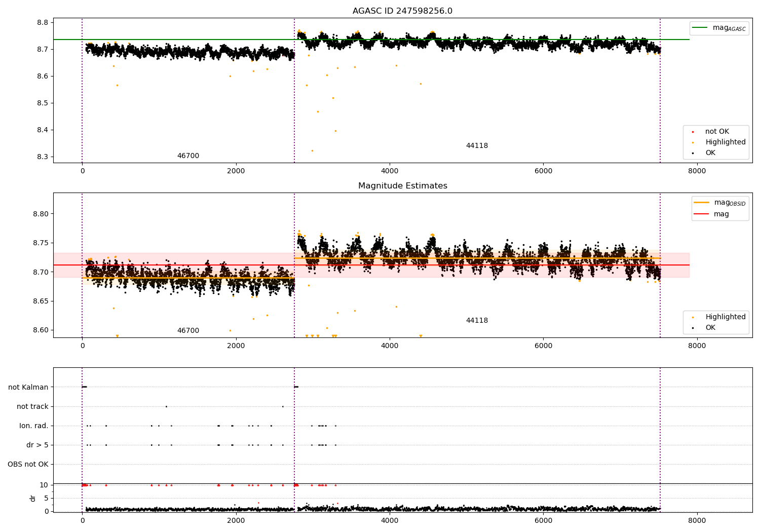Click the 8000 x-tick under the top plot
The image size is (760, 532).
pos(697,171)
